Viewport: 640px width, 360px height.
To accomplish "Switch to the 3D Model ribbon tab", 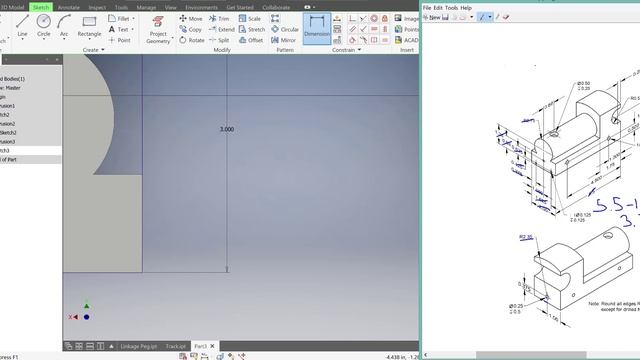I will [x=13, y=7].
